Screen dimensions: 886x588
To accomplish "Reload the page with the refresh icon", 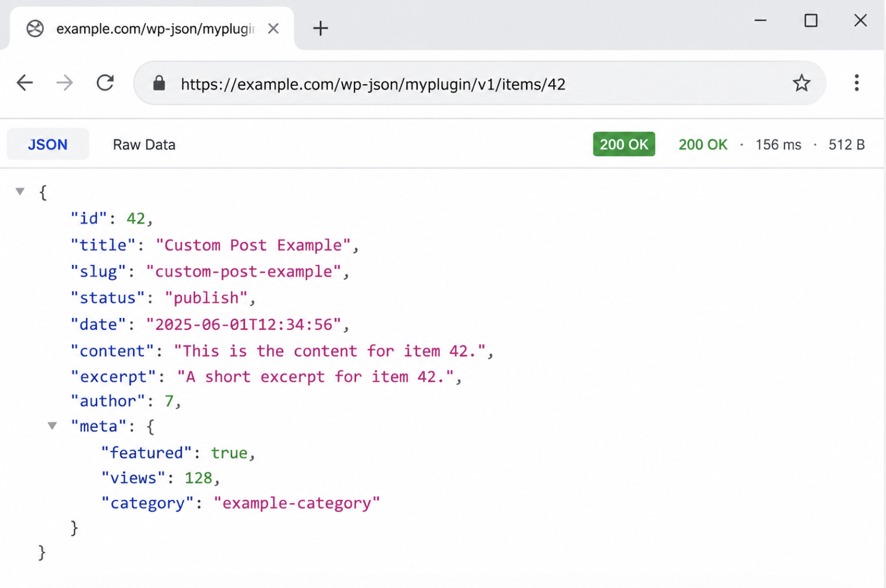I will coord(105,83).
